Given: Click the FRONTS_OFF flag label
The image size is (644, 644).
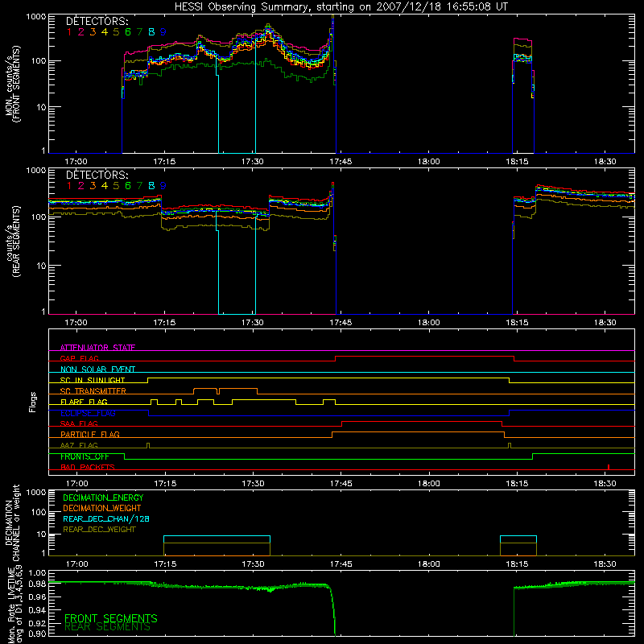Looking at the screenshot, I should pyautogui.click(x=85, y=456).
